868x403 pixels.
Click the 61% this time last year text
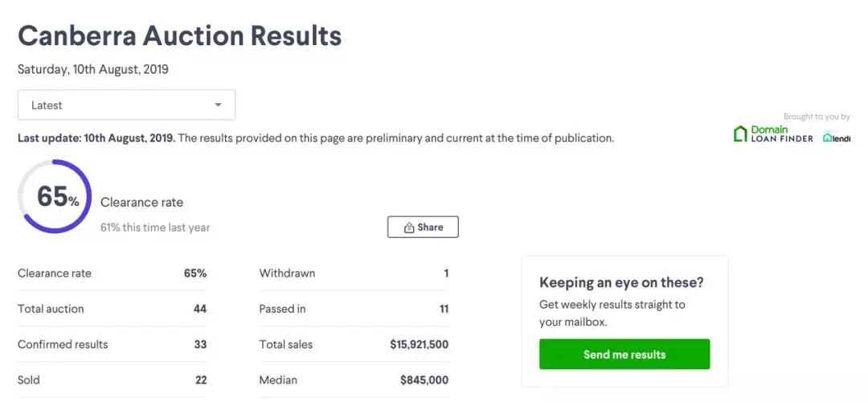tap(155, 228)
